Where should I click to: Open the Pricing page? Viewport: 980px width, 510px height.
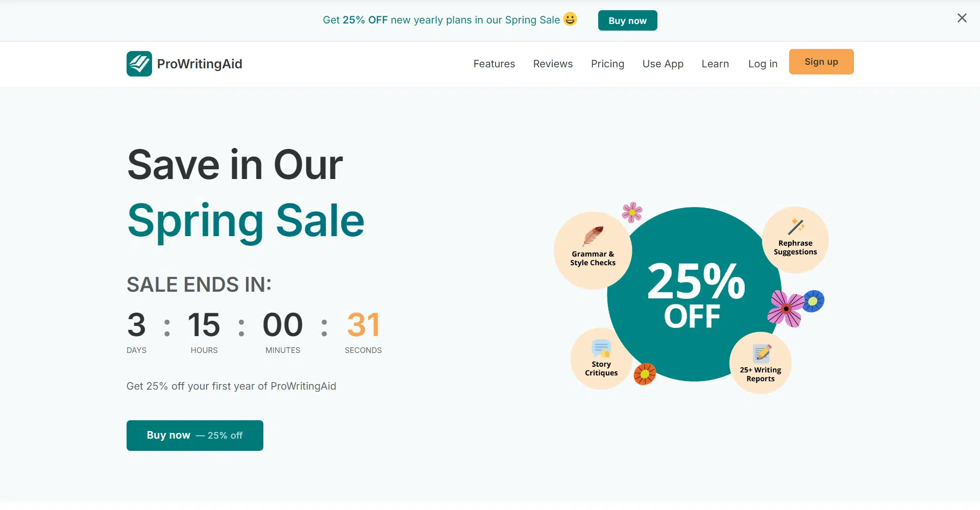(607, 64)
